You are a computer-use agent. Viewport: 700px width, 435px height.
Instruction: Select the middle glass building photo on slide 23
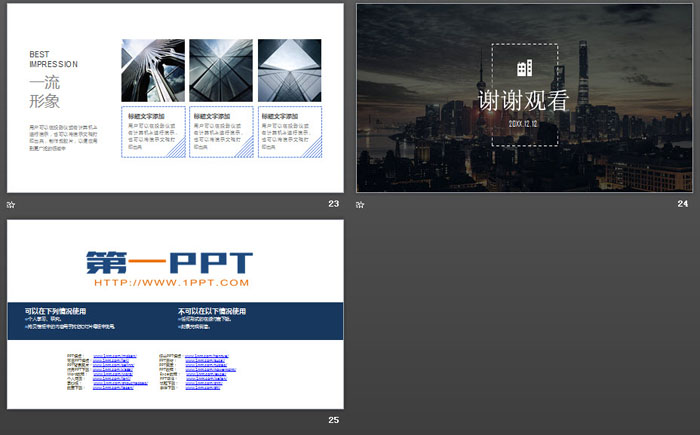click(221, 71)
